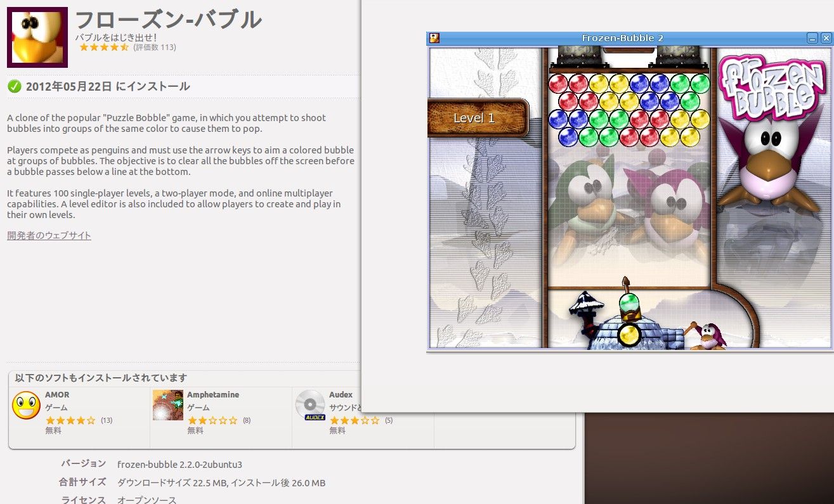Click the subtitle バブルをはじき出せ!
The width and height of the screenshot is (834, 504).
coord(116,37)
